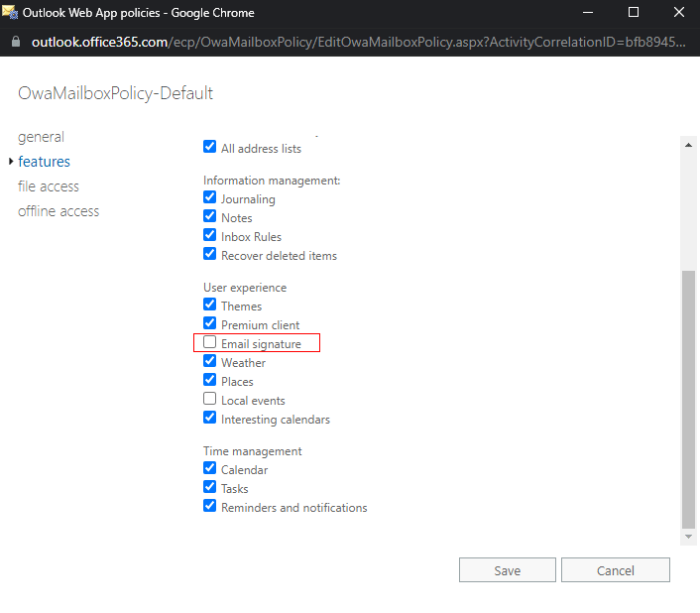The width and height of the screenshot is (700, 613).
Task: Click the lock icon in address bar
Action: [x=15, y=44]
